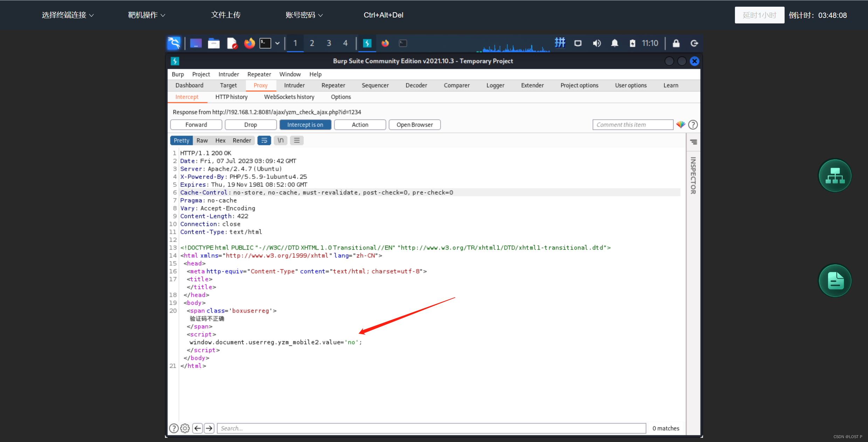Open the display settings tray icon
The image size is (868, 442).
(578, 43)
